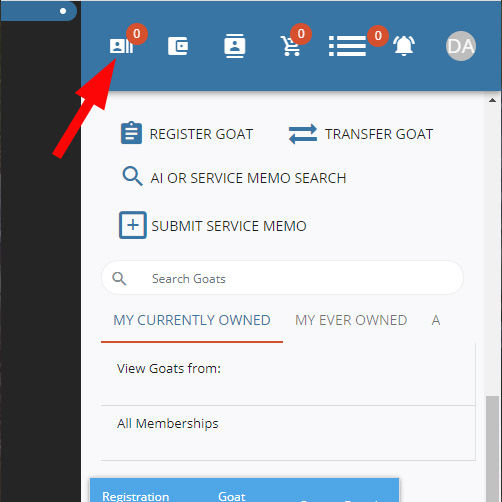Open the contacts book icon
Image resolution: width=502 pixels, height=502 pixels.
tap(235, 46)
